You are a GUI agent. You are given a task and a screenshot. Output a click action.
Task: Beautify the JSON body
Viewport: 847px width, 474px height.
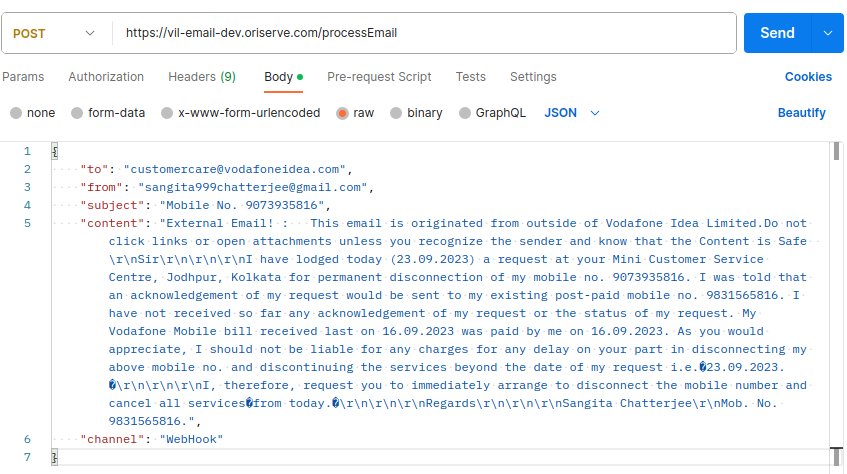tap(802, 113)
